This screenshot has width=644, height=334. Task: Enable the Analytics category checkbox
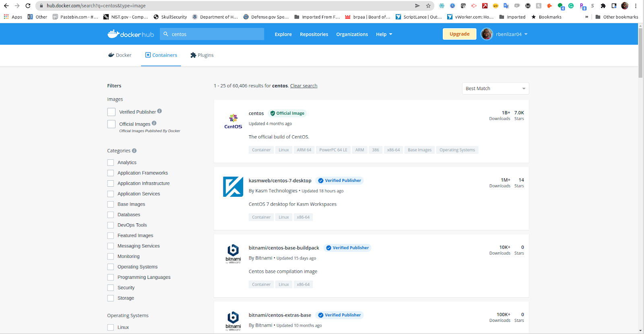tap(111, 163)
